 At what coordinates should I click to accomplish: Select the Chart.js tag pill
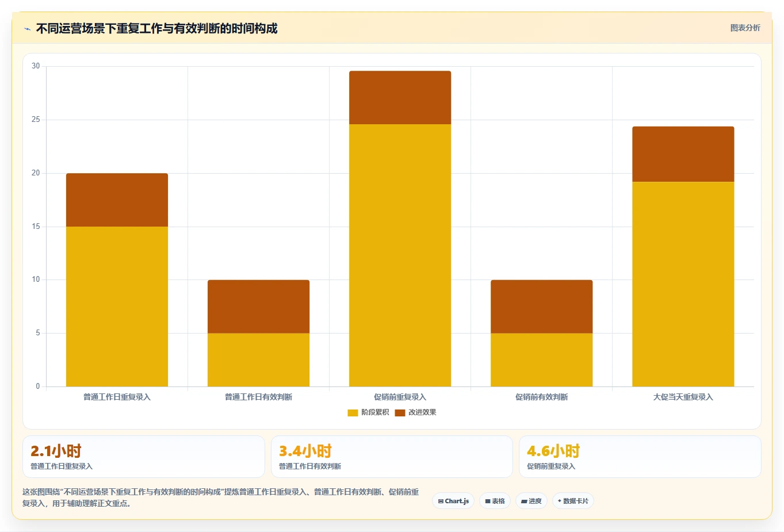point(453,501)
